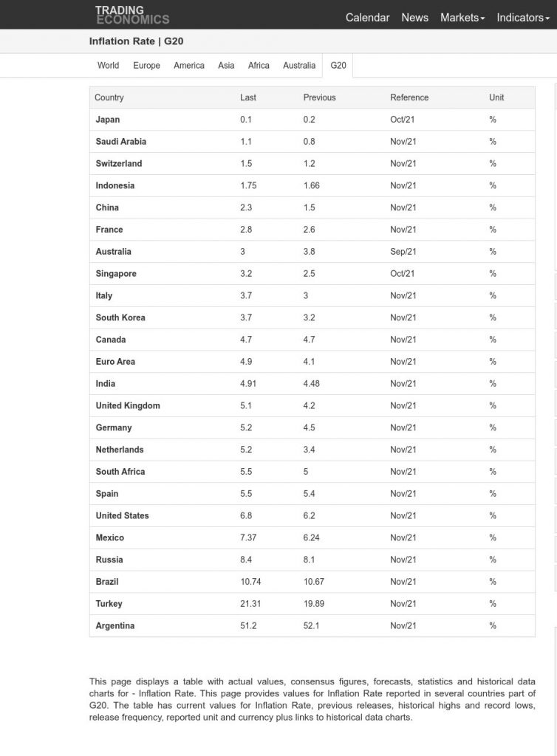The image size is (557, 756).
Task: Click the Euro Area link
Action: 115,362
